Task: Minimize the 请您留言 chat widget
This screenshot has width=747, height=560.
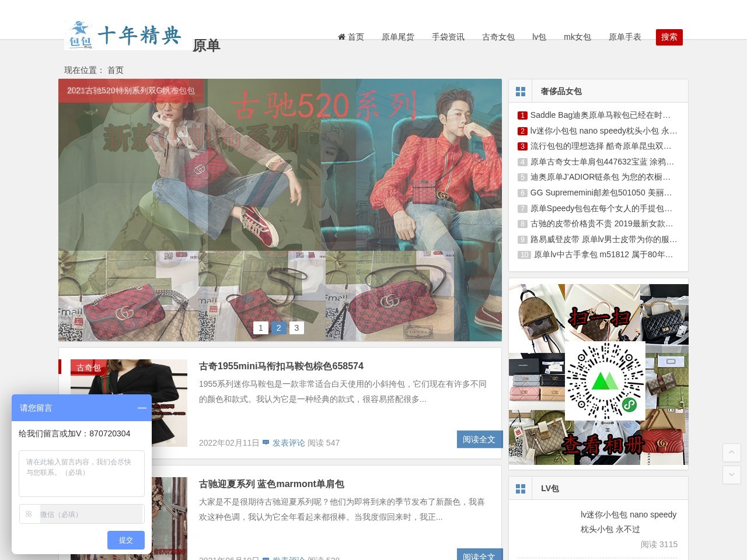Action: point(142,408)
